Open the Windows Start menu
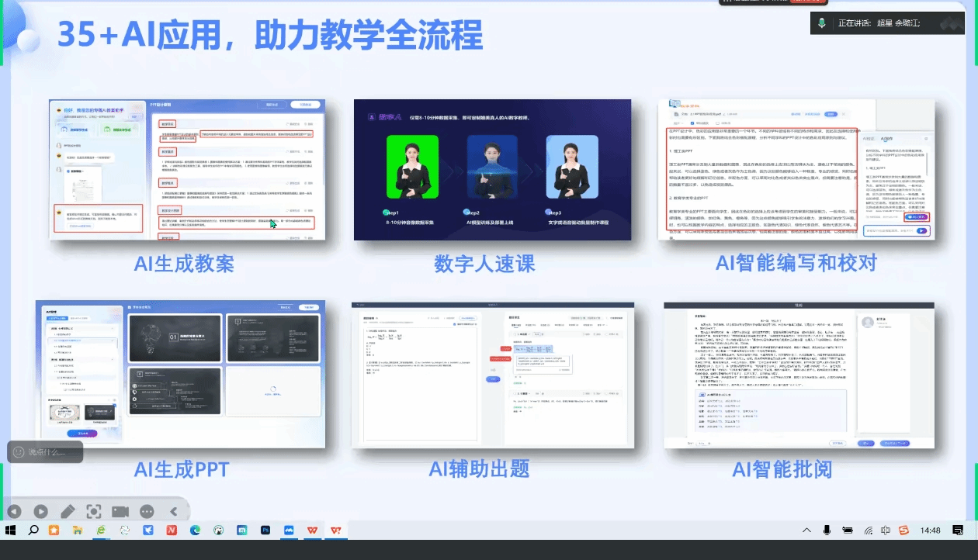 (11, 531)
